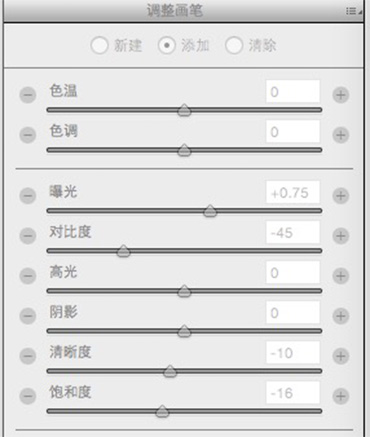The width and height of the screenshot is (370, 437).
Task: Click the 清晰度 value field showing -10
Action: coord(293,352)
